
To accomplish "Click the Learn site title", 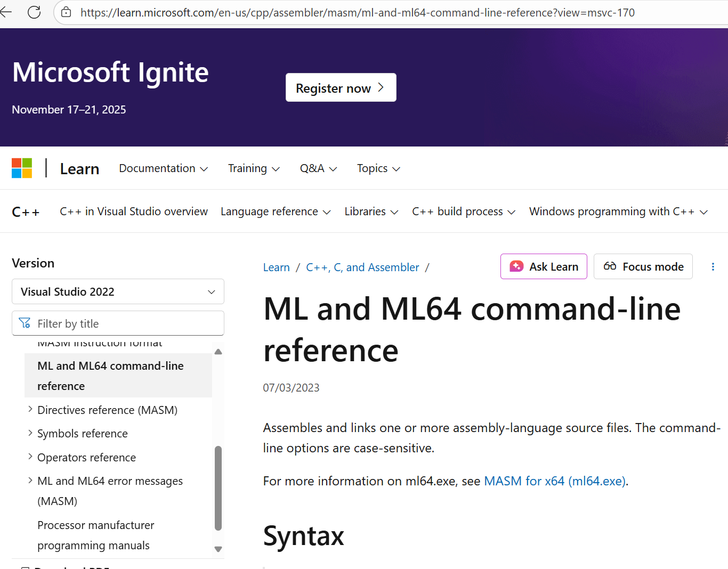I will tap(79, 169).
